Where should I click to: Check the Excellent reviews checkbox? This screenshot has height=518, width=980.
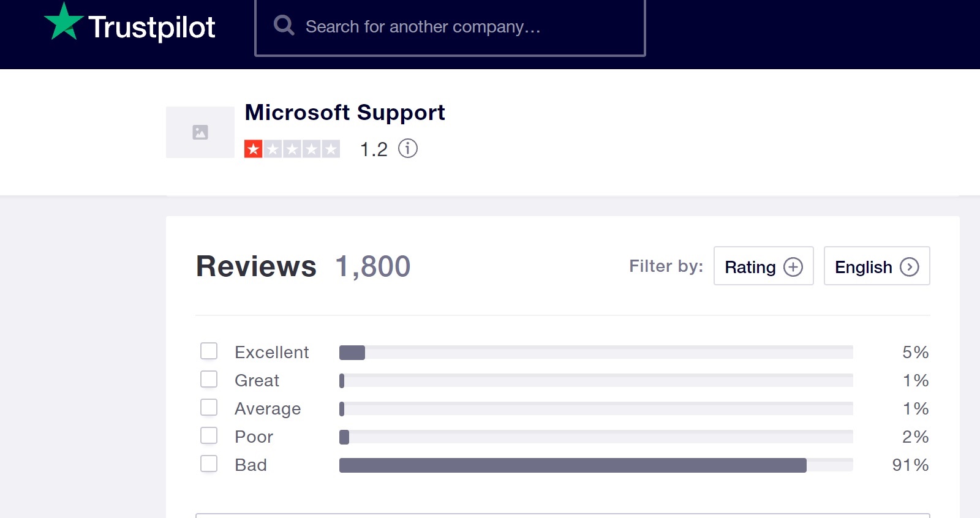click(x=209, y=351)
